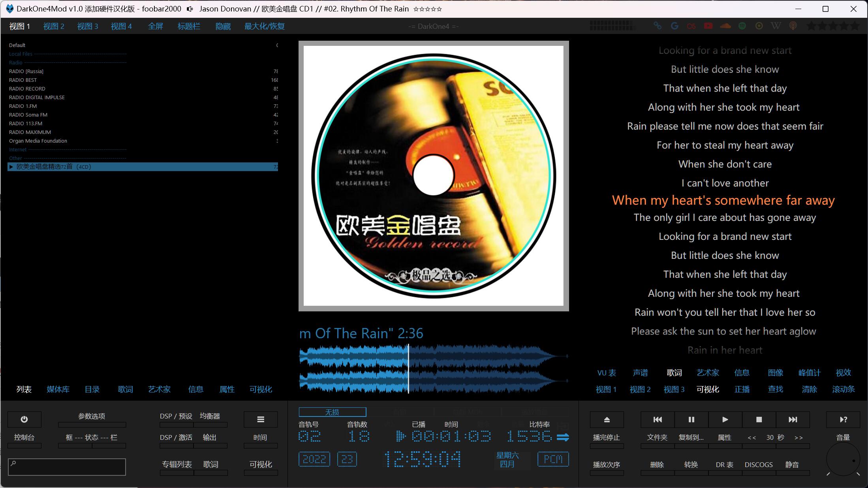The width and height of the screenshot is (868, 488).
Task: Toggle the 无损 lossless indicator
Action: coord(332,412)
